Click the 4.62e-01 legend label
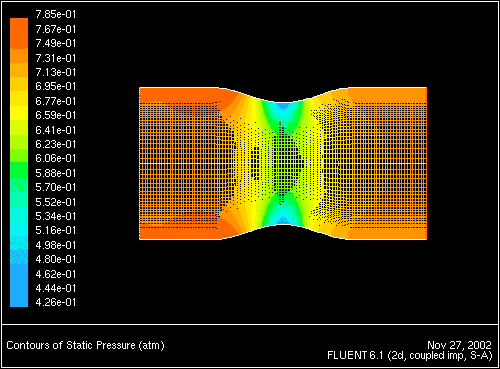The height and width of the screenshot is (369, 500). pos(56,274)
